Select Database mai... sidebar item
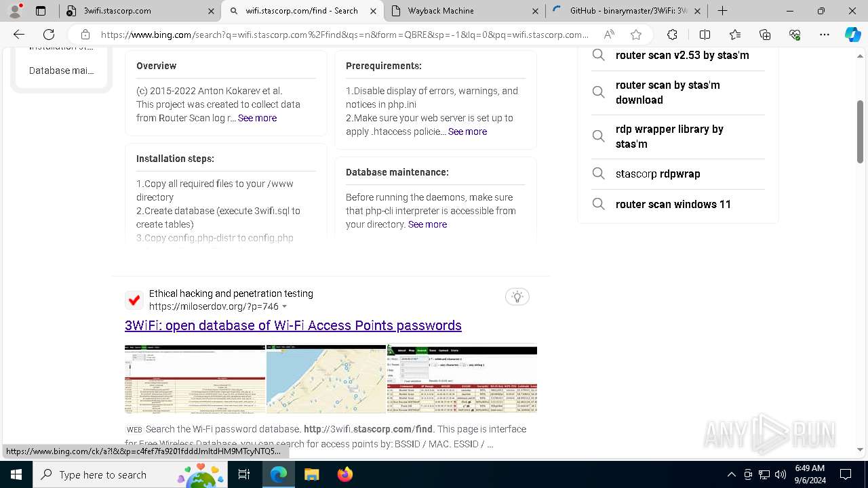This screenshot has height=488, width=868. (x=61, y=70)
